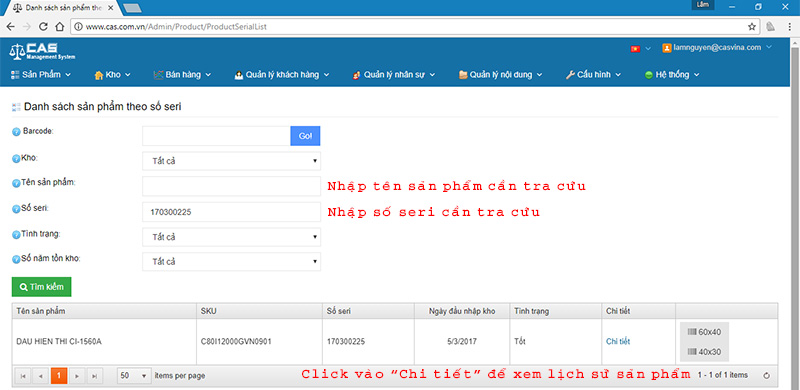Screen dimensions: 800x390
Task: Refresh the grid with reload icon
Action: click(766, 376)
